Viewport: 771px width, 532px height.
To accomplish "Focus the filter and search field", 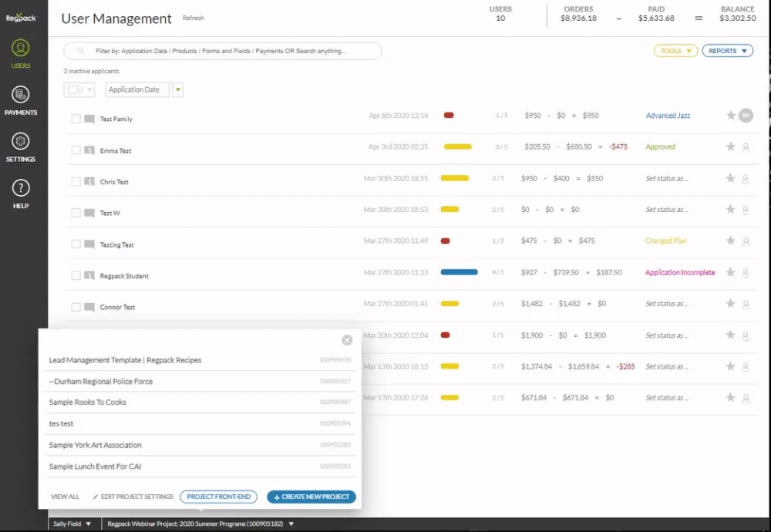I will 223,51.
